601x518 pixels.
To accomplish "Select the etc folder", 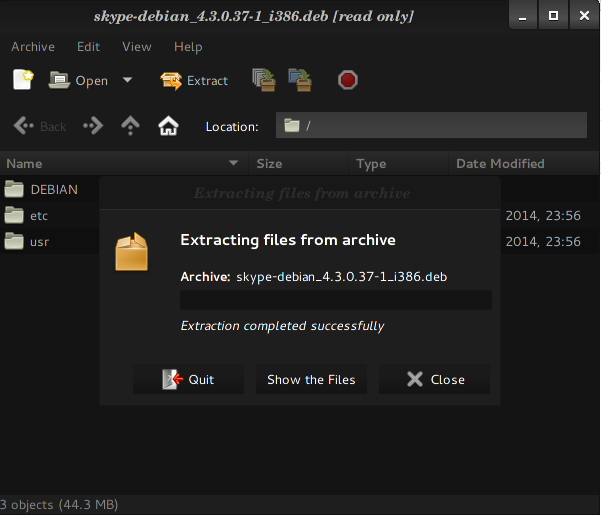I will coord(26,215).
